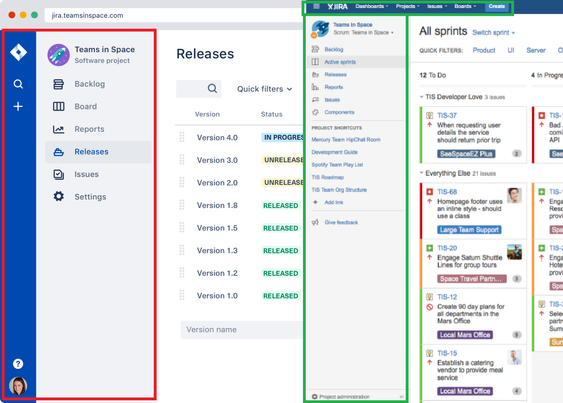The image size is (563, 403).
Task: Click the Board columns icon
Action: [59, 106]
